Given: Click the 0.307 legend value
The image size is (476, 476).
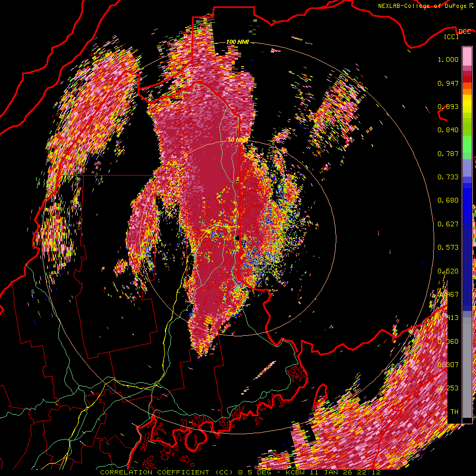Looking at the screenshot, I should (448, 365).
